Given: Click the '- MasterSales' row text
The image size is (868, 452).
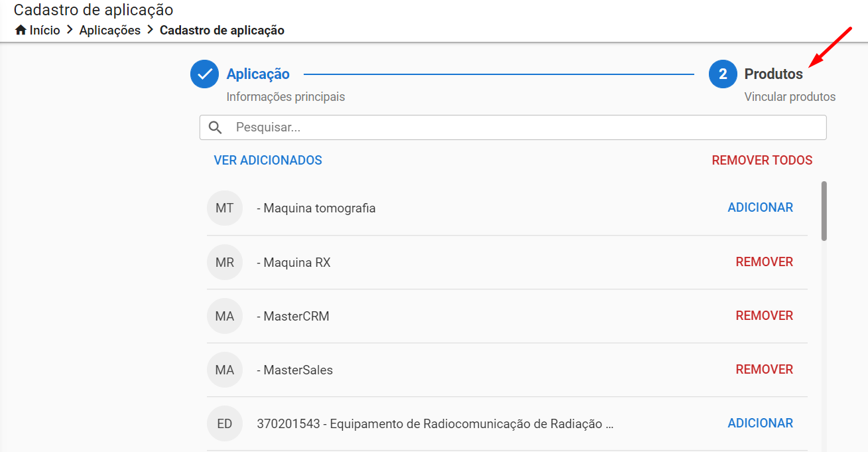Looking at the screenshot, I should coord(295,370).
